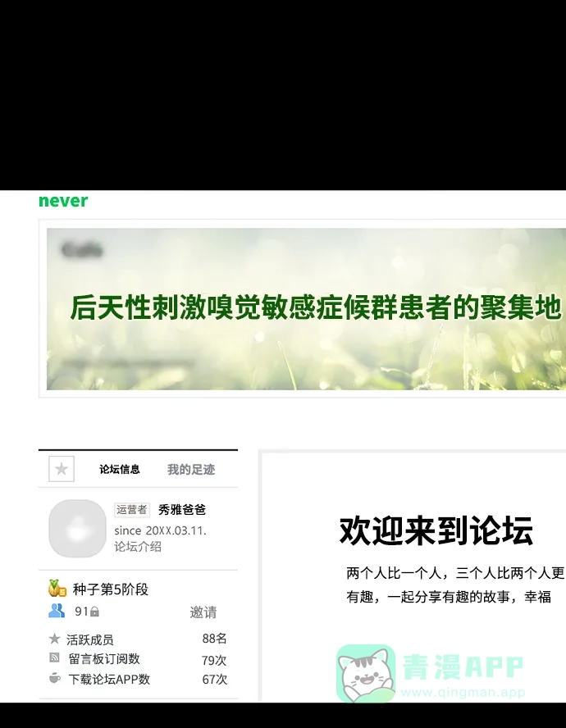Viewport: 566px width, 728px height.
Task: Select 下载论坛APP数 label
Action: coord(109,680)
